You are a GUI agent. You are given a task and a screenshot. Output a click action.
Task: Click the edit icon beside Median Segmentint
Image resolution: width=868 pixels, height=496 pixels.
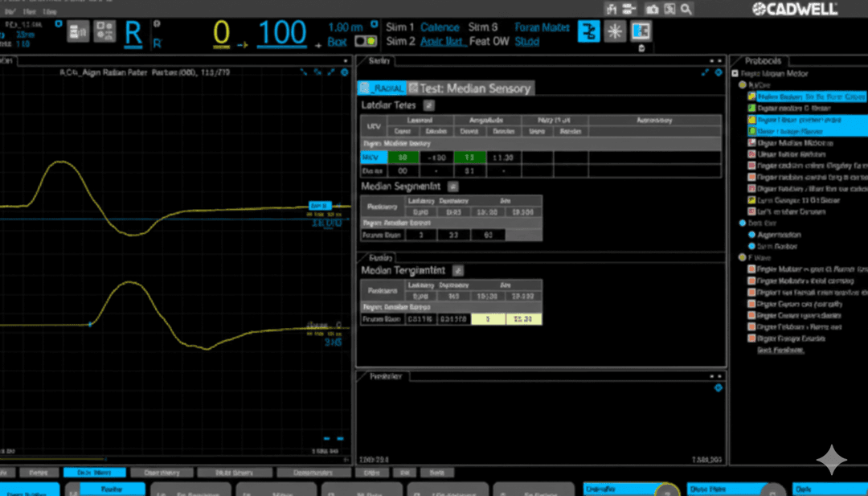click(x=452, y=186)
